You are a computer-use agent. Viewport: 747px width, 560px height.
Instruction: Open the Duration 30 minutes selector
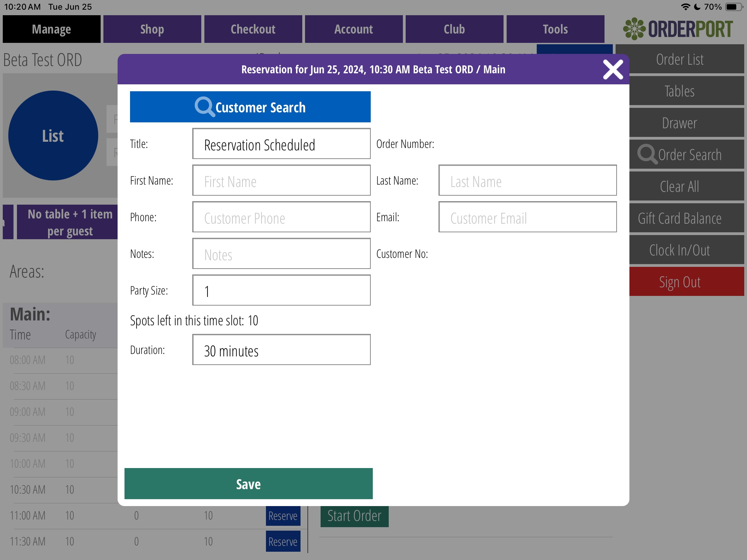[281, 350]
